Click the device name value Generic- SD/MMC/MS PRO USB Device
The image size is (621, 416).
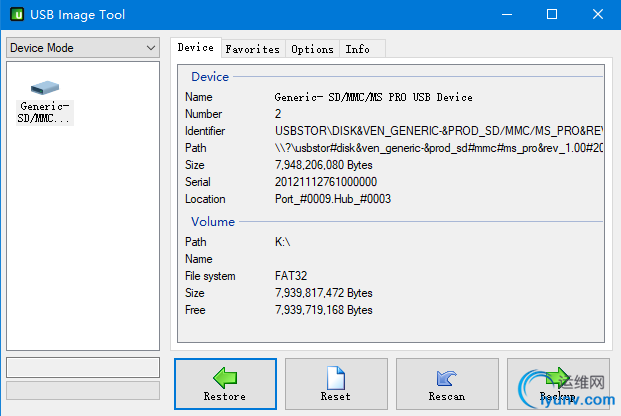pyautogui.click(x=373, y=97)
